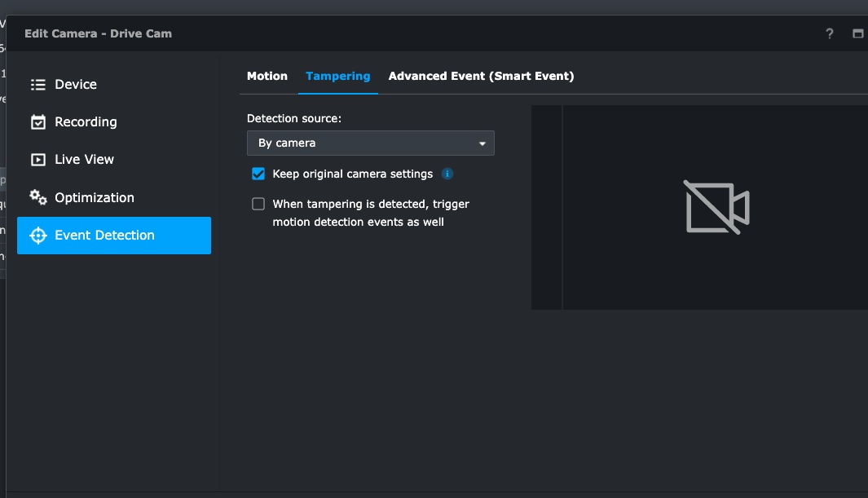This screenshot has width=868, height=498.
Task: Toggle the Keep original camera settings checkbox
Action: coord(258,174)
